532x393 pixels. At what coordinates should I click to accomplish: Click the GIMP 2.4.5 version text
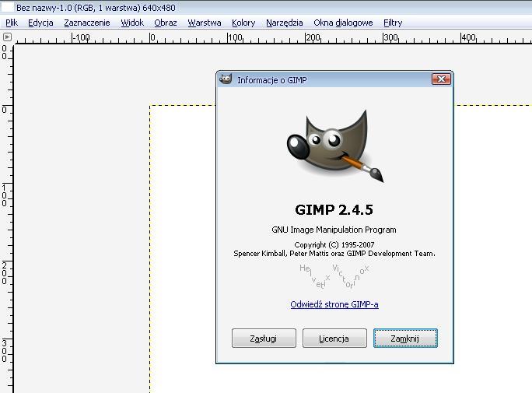334,210
